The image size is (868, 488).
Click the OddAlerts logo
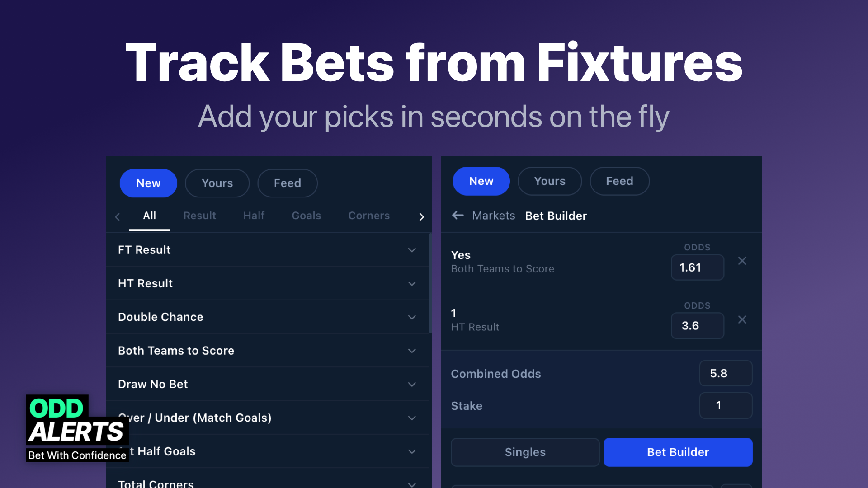[77, 427]
